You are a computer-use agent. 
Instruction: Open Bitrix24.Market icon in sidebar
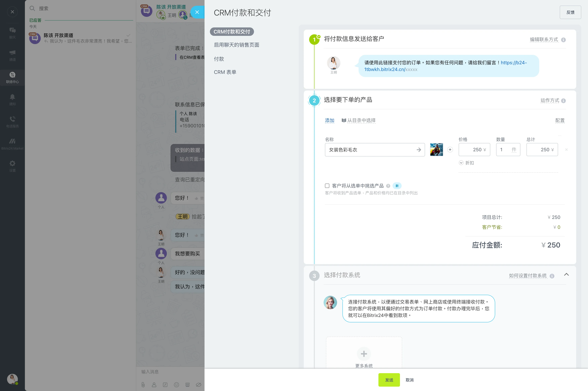12,144
